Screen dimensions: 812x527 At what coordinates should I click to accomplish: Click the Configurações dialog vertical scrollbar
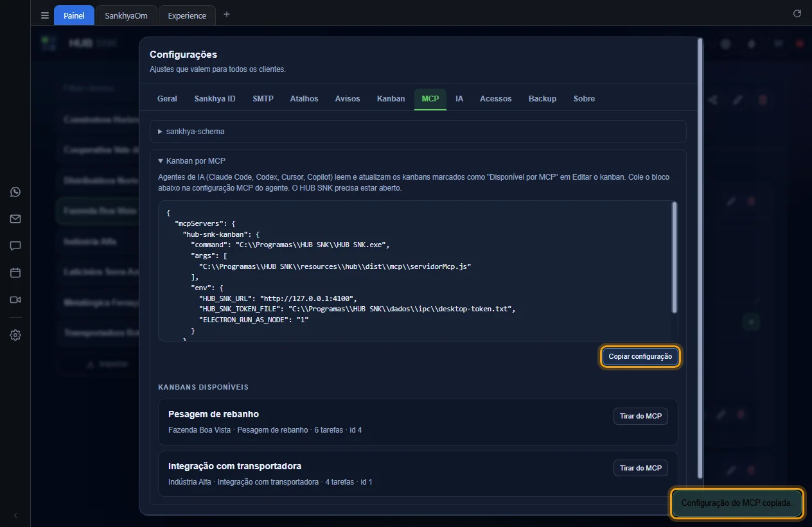[700, 257]
